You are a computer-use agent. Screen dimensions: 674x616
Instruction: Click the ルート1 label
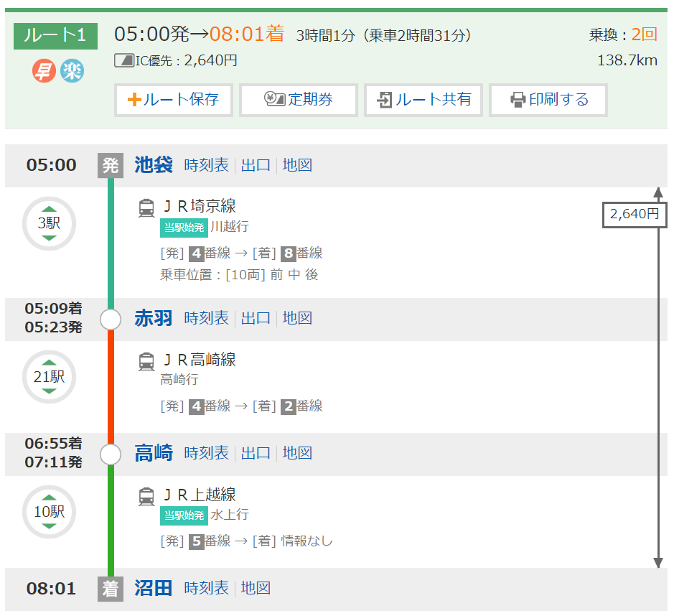55,36
